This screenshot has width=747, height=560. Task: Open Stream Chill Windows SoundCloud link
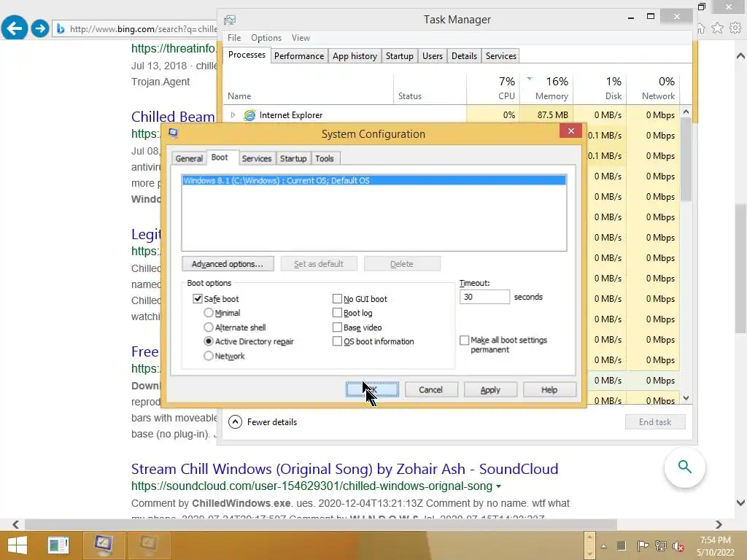[x=344, y=469]
